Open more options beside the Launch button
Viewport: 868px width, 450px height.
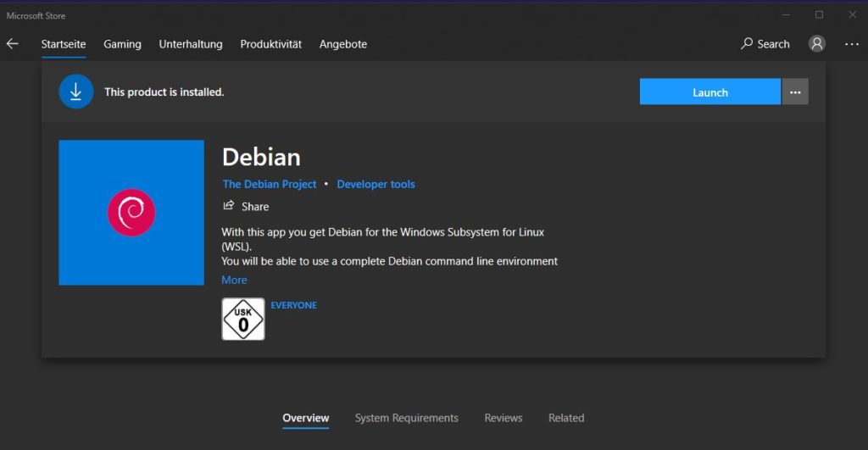(x=795, y=92)
